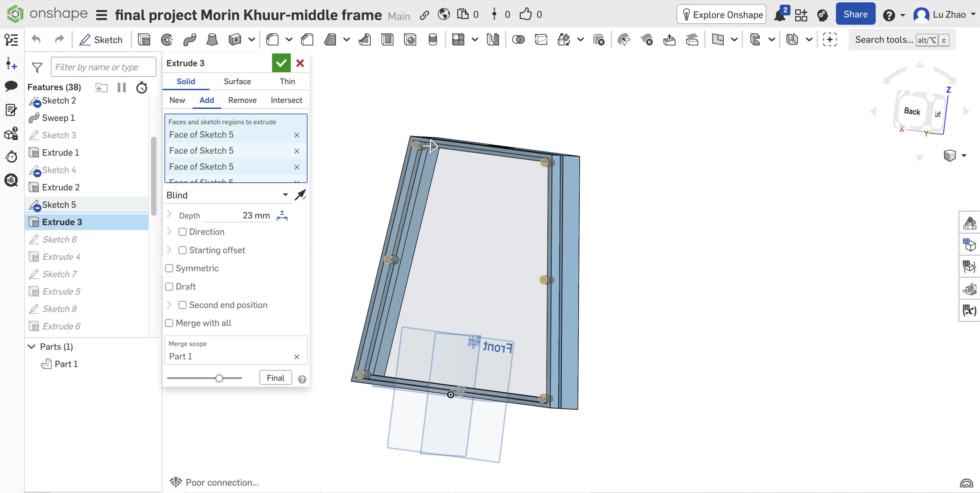Click the Sketch button

point(101,40)
